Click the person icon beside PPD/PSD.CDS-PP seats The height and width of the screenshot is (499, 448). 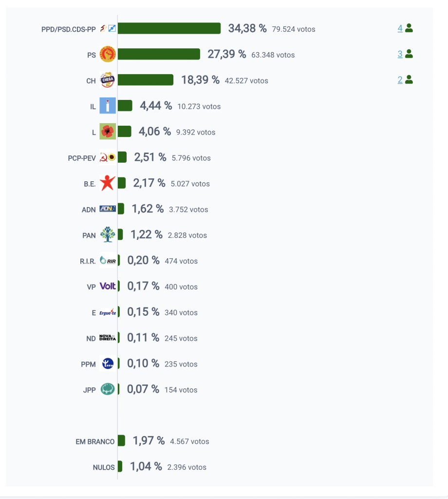409,28
